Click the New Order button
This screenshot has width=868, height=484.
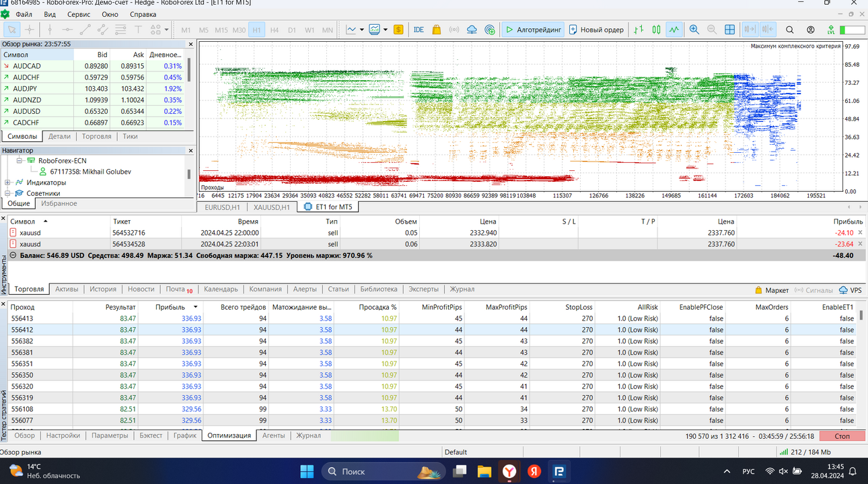596,30
